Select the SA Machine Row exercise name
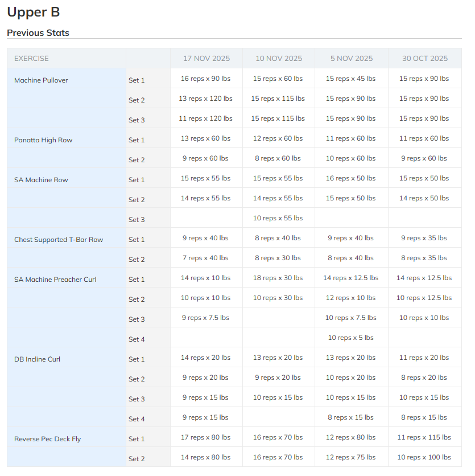Viewport: 475px width, 476px height. click(41, 180)
